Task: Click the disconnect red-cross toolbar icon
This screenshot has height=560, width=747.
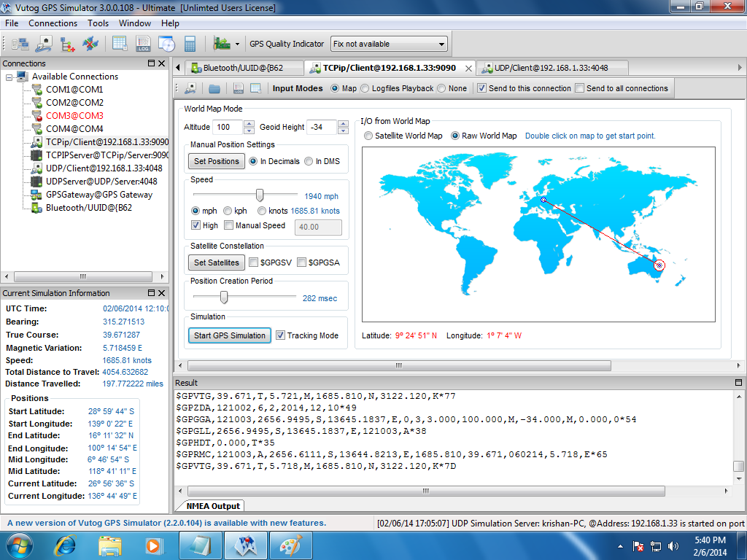Action: (90, 44)
